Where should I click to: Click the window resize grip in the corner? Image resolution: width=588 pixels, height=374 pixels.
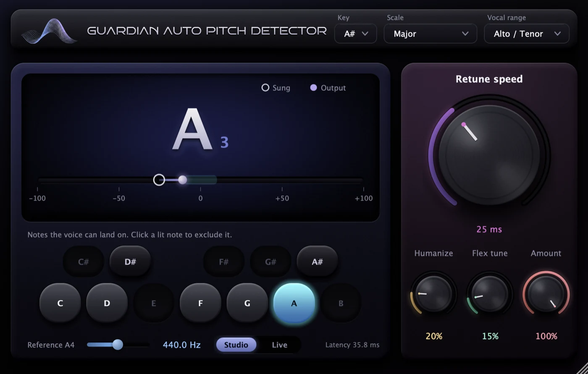(x=582, y=368)
